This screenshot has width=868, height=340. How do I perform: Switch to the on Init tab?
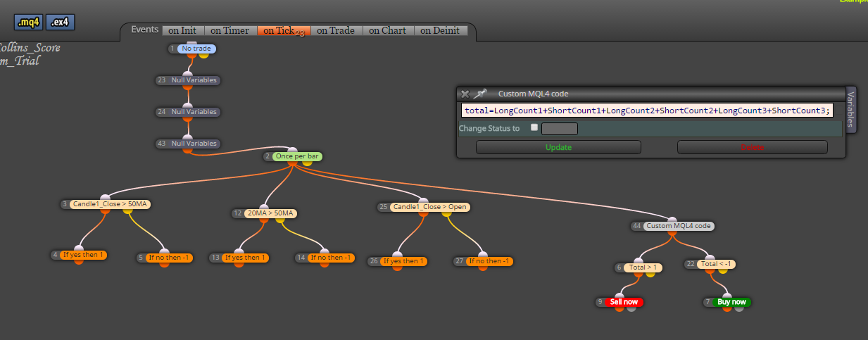tap(183, 30)
